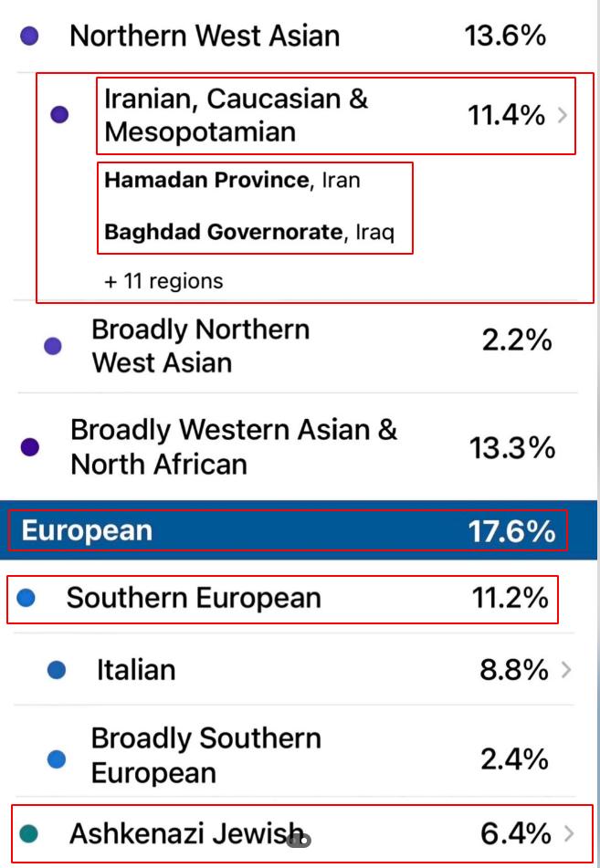The width and height of the screenshot is (600, 868).
Task: Show the + 11 regions list
Action: 163,281
